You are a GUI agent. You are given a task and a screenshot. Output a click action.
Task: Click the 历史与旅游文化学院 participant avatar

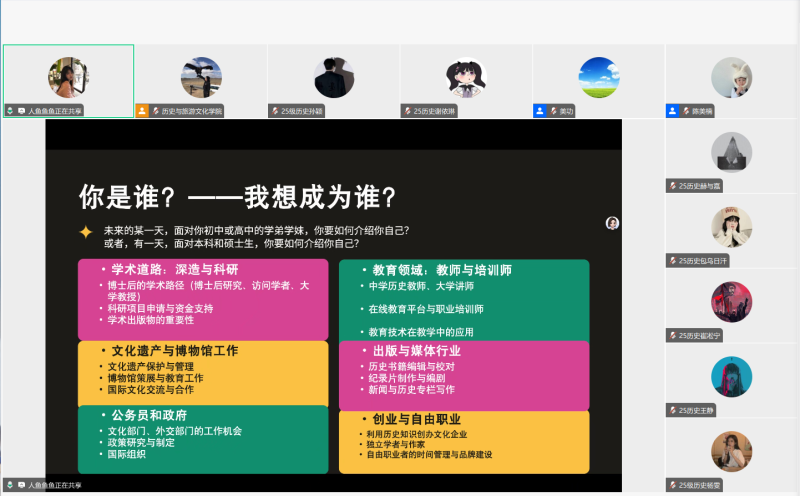coord(201,77)
